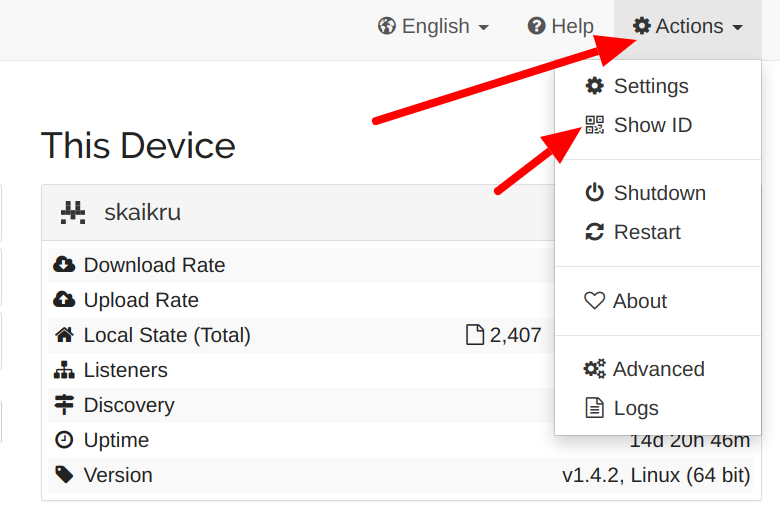Click the Discovery signpost icon

tap(64, 405)
